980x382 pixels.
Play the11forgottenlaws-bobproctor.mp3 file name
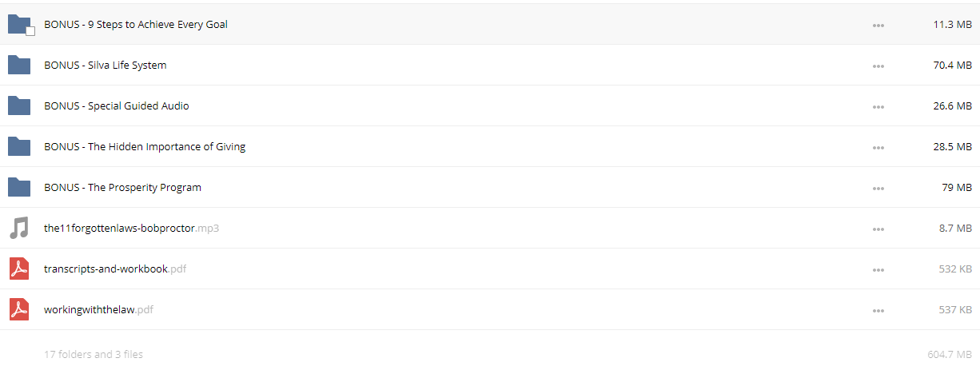coord(131,229)
